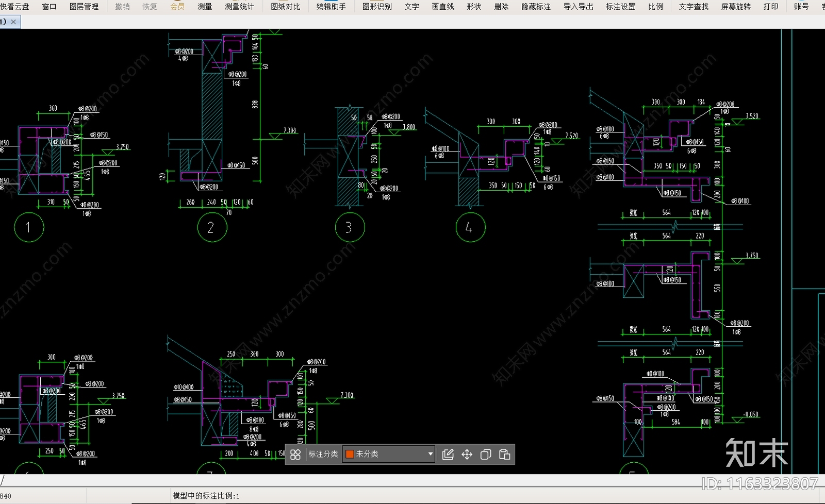Open 导入导出 import export
This screenshot has height=504, width=825.
tap(579, 7)
